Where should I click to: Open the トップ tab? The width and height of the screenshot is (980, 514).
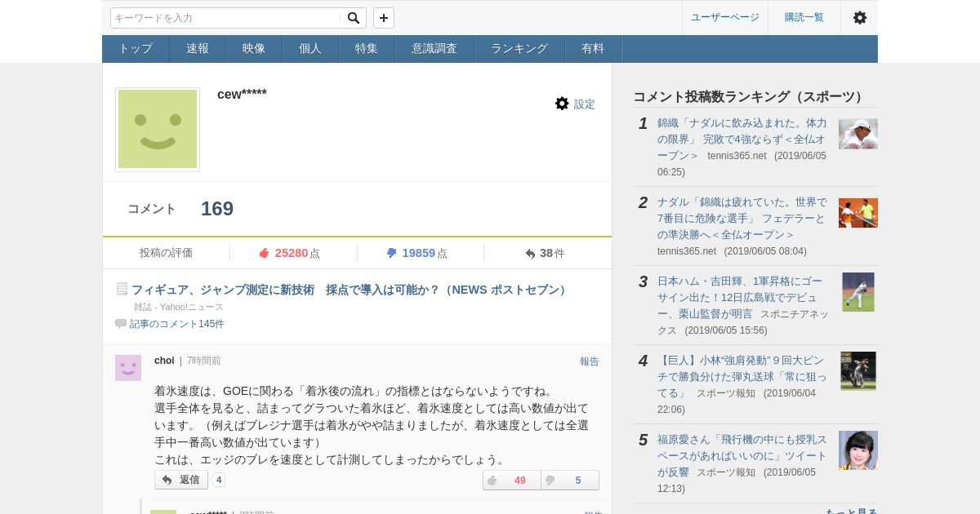pyautogui.click(x=136, y=49)
